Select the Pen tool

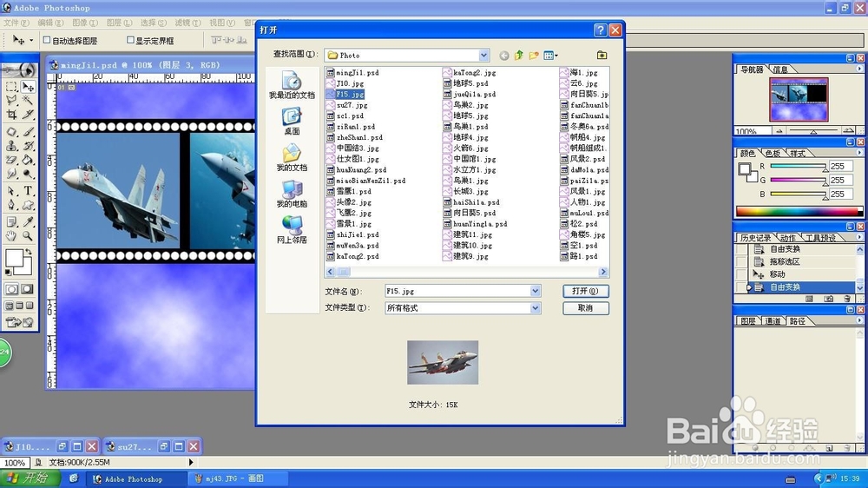11,205
